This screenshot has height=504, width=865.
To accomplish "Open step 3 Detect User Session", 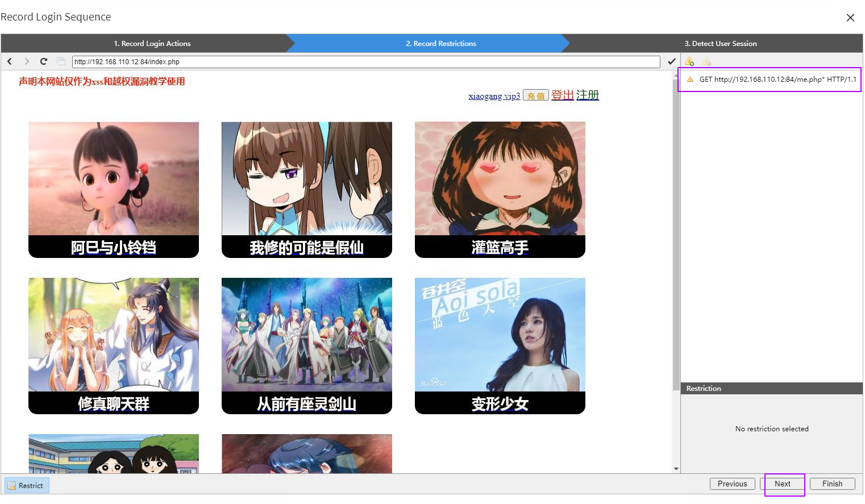I will (x=720, y=43).
